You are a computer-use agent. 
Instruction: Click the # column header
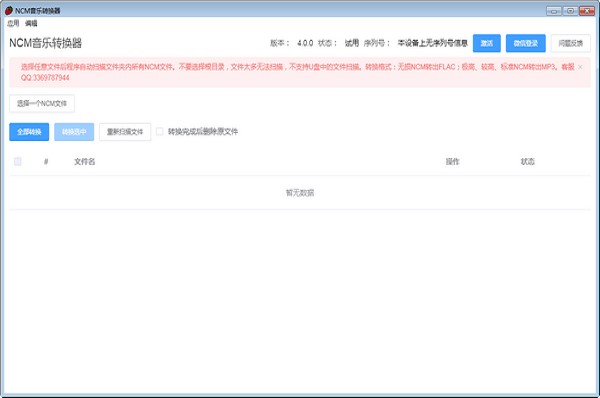46,161
